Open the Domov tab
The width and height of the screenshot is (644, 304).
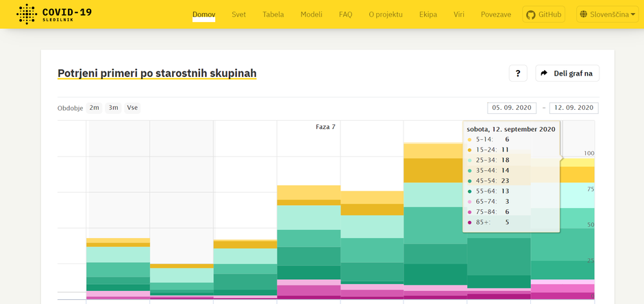(x=203, y=14)
